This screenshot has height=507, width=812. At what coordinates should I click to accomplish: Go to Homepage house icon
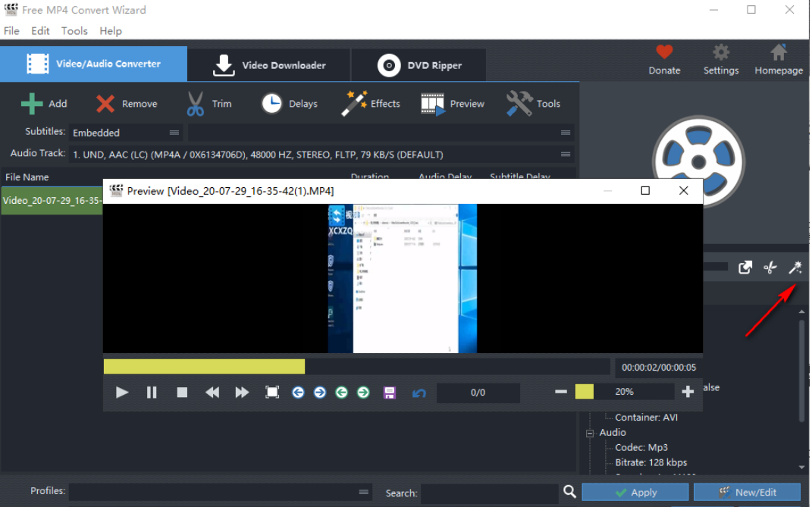779,52
